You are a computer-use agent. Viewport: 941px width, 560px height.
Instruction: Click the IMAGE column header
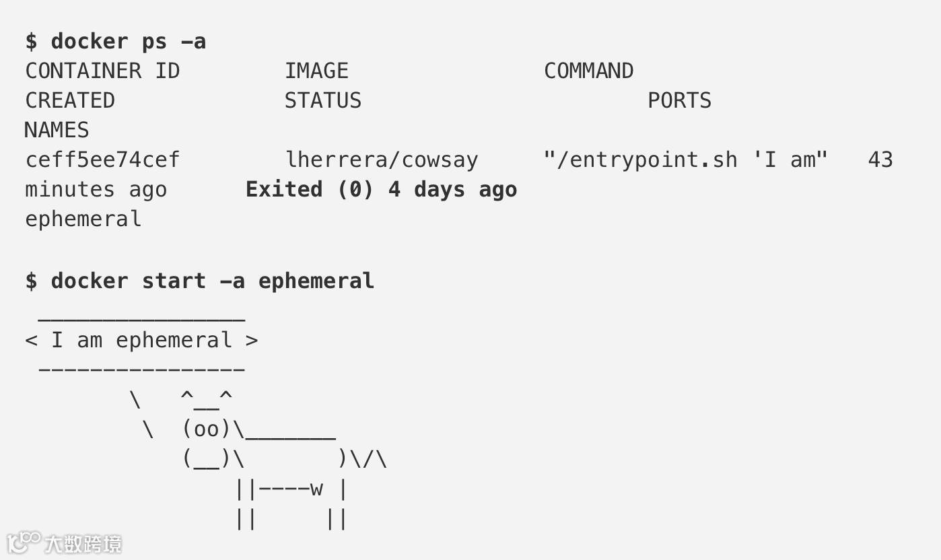coord(316,71)
